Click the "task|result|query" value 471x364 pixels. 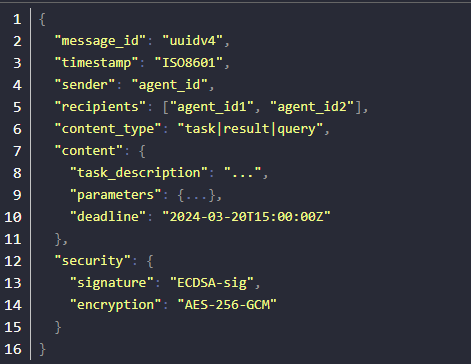coord(250,129)
